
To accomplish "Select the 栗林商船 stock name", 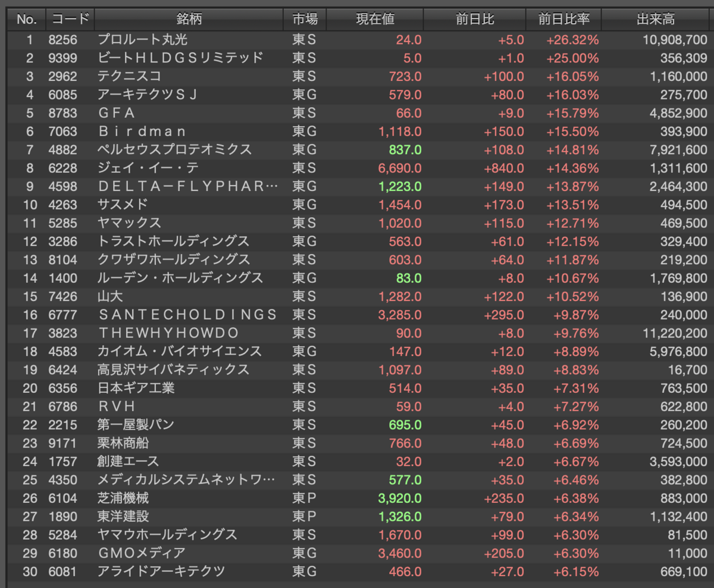I will [123, 443].
